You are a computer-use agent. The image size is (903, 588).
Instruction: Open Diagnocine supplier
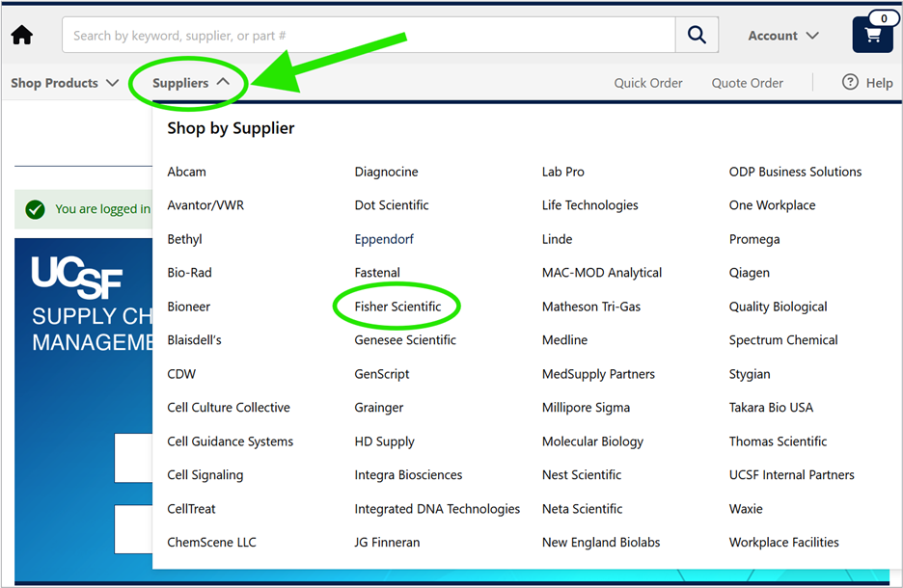(387, 172)
